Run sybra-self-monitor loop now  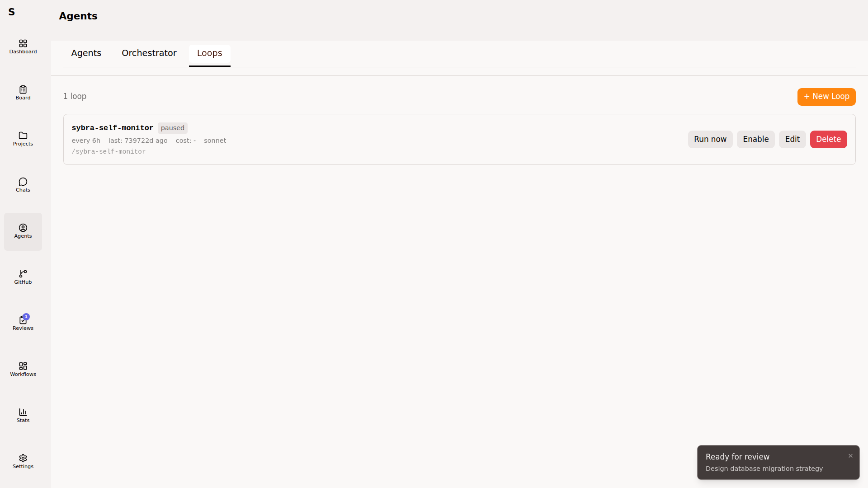(x=710, y=139)
